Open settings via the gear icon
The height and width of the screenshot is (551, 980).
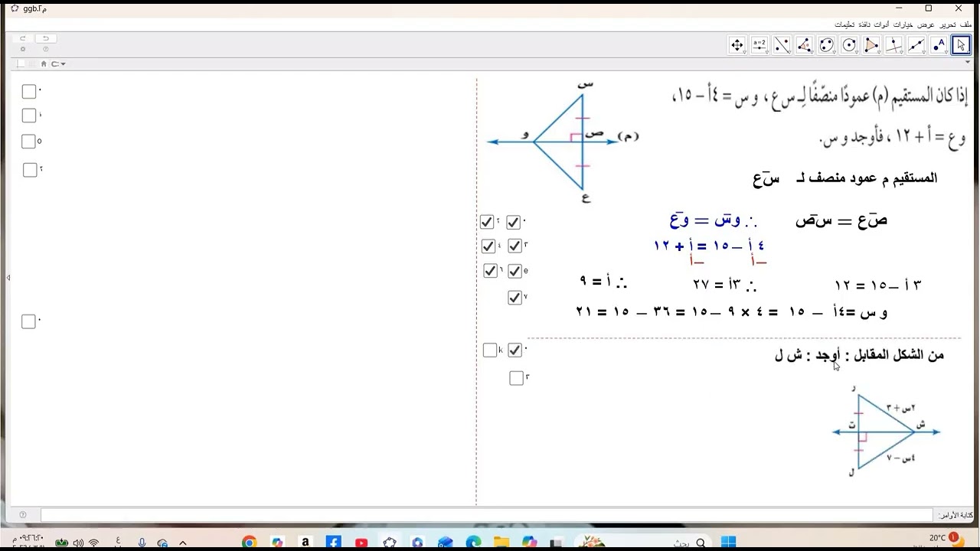(x=23, y=49)
